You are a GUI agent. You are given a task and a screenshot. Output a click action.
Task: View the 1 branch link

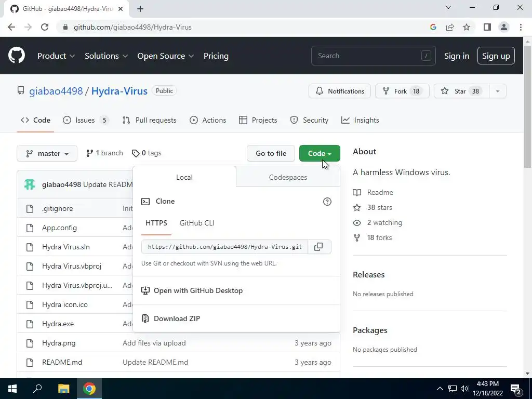coord(104,153)
